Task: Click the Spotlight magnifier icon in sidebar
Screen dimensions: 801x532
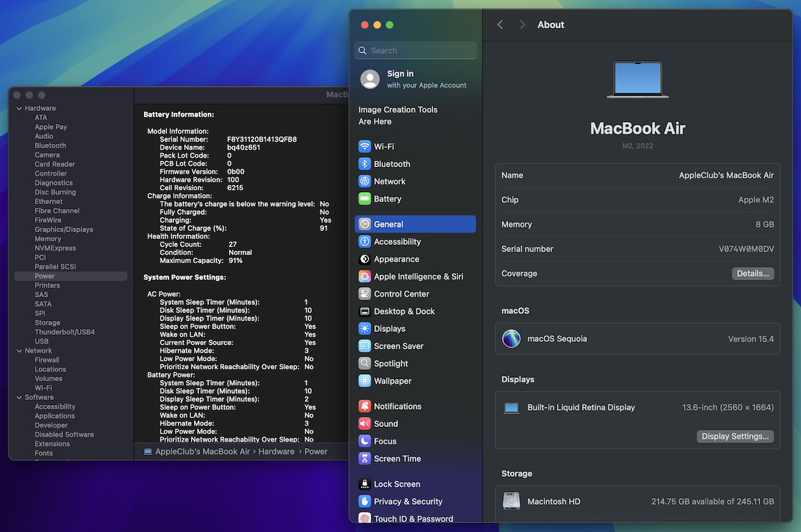Action: [x=365, y=364]
